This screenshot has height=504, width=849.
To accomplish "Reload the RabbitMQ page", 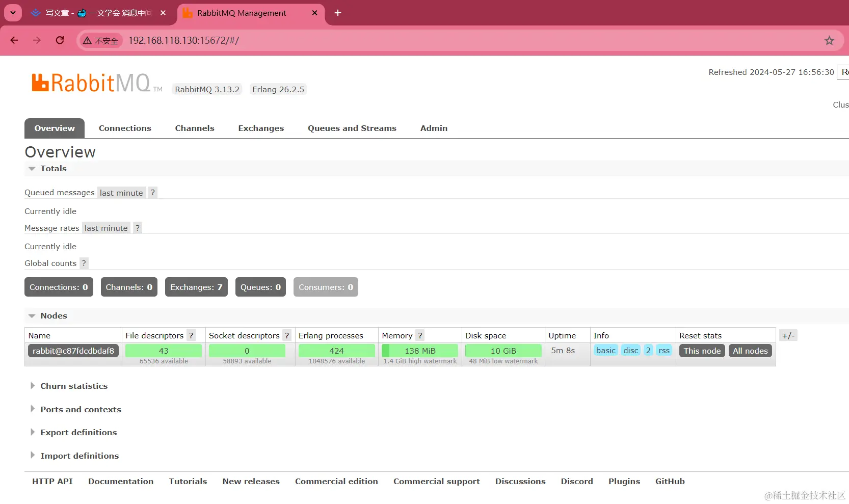I will tap(60, 40).
